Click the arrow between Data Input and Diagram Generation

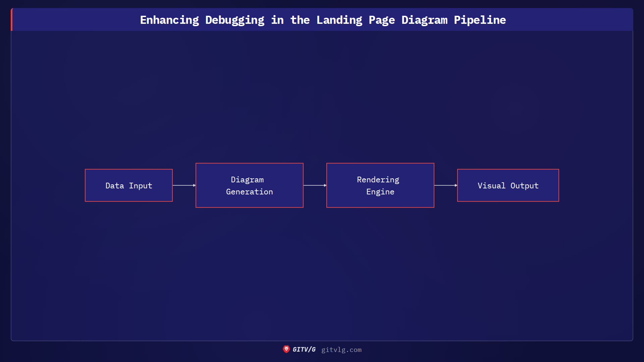click(184, 185)
